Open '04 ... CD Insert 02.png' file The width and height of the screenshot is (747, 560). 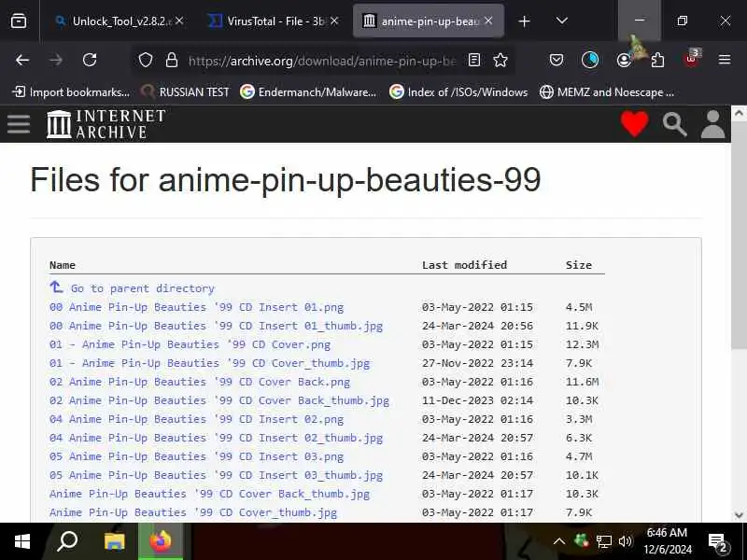196,419
